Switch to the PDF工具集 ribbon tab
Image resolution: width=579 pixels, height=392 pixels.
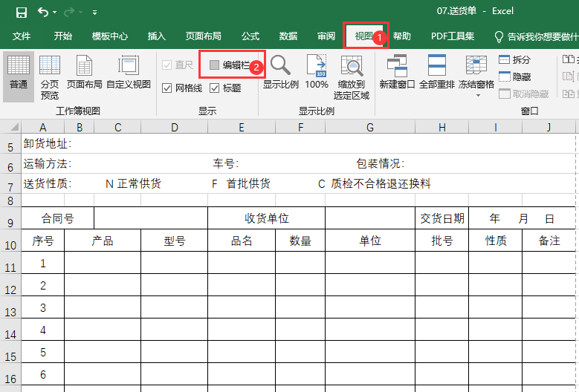(x=453, y=36)
